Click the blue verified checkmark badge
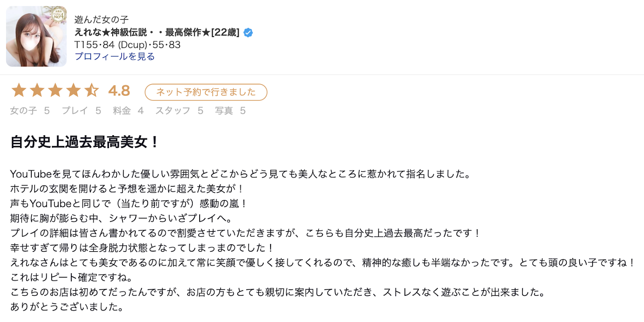 (248, 33)
